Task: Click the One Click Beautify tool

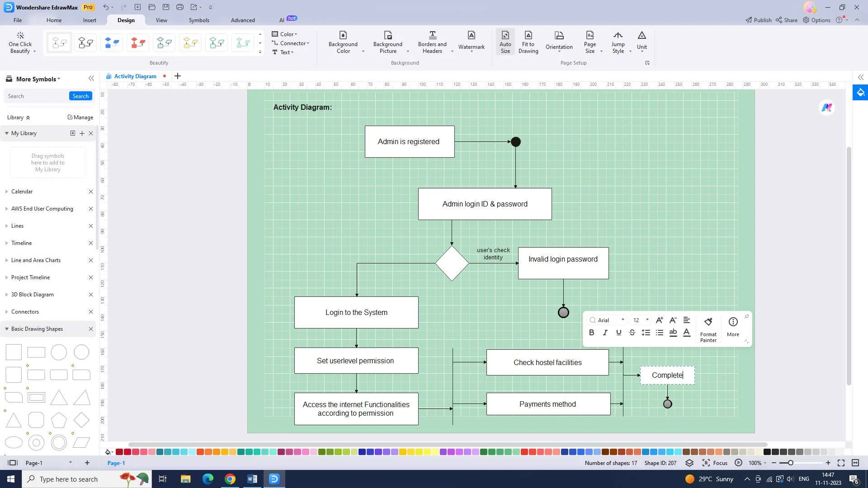Action: pos(21,42)
